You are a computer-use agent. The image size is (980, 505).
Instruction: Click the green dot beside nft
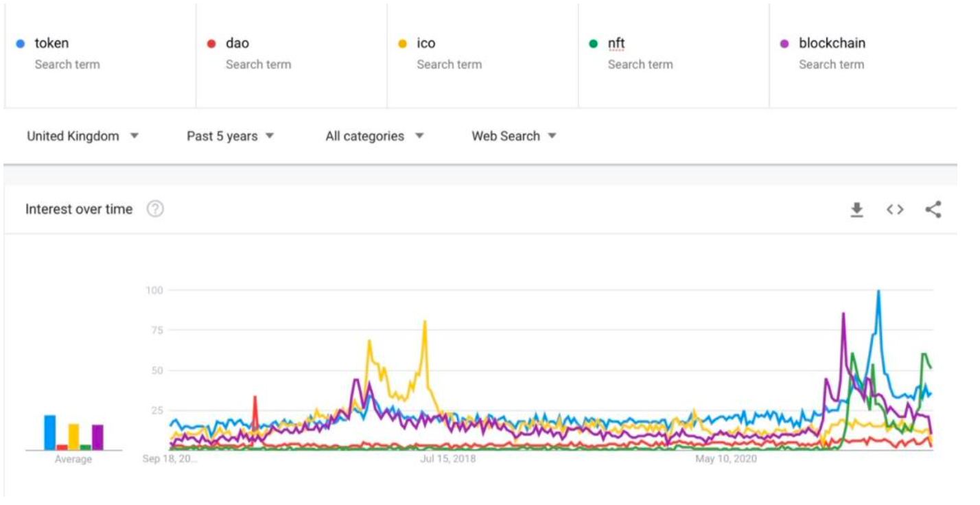coord(594,44)
